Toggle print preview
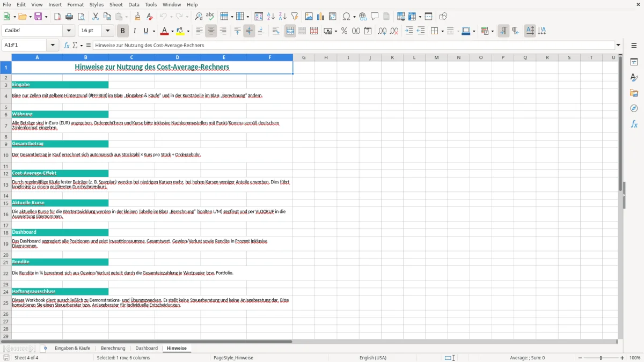 (x=81, y=17)
